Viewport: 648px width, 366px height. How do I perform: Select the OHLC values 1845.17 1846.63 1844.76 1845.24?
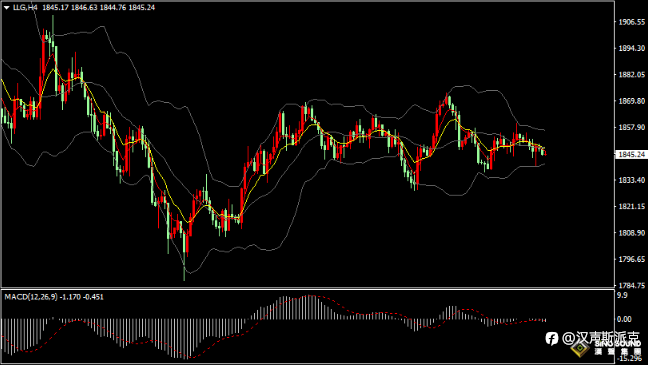click(99, 7)
